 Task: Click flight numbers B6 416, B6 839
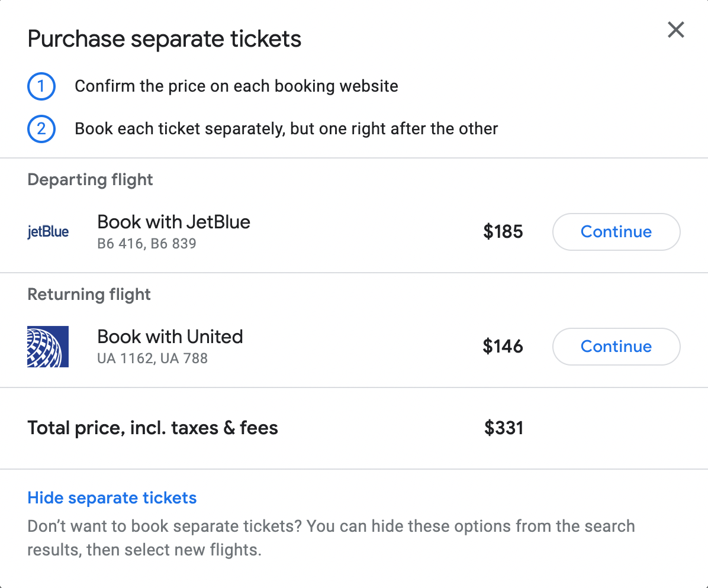146,243
